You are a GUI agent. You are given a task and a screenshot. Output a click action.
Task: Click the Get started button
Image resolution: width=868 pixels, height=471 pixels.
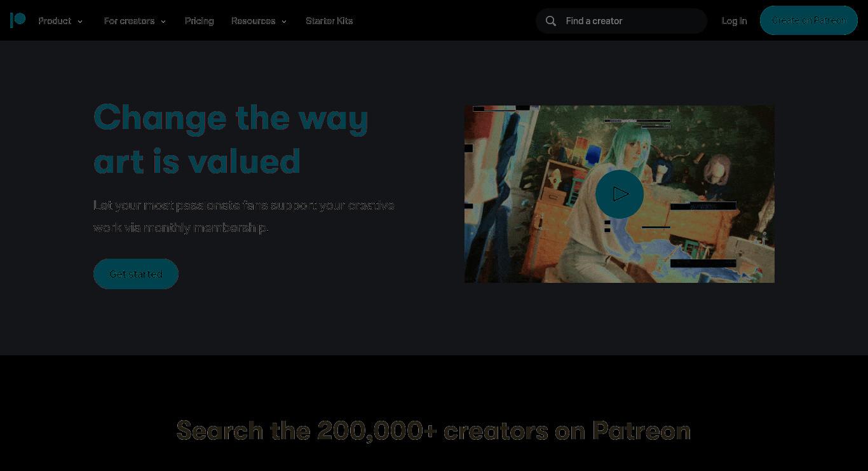click(136, 274)
